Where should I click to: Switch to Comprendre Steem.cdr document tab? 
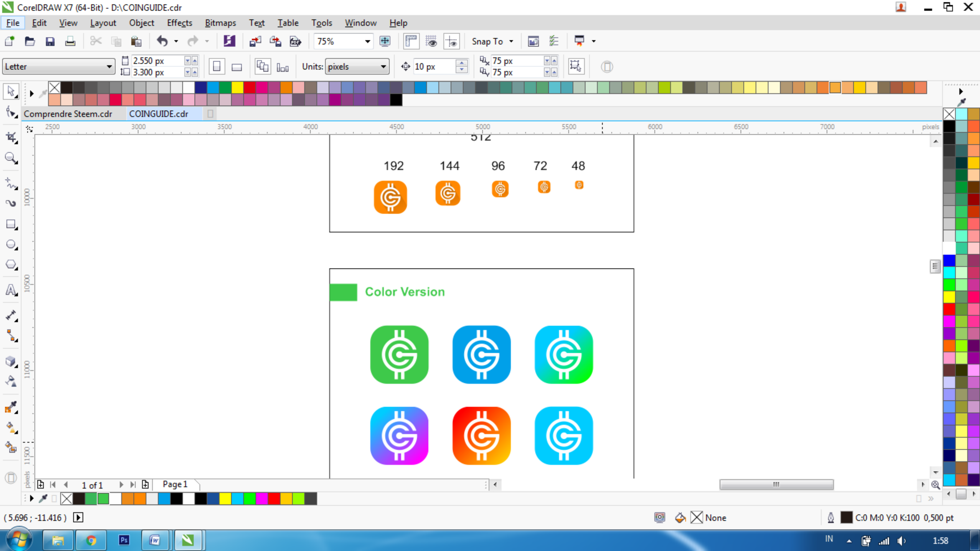[68, 114]
